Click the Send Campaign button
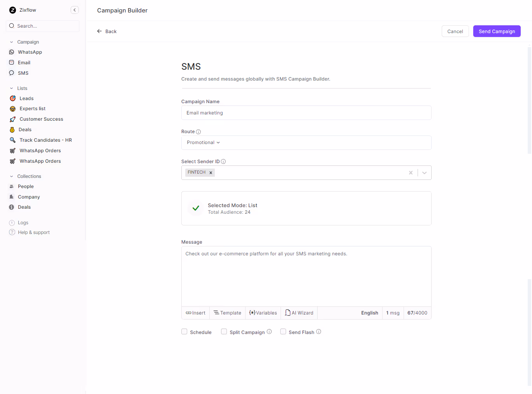This screenshot has height=394, width=532. pos(497,31)
